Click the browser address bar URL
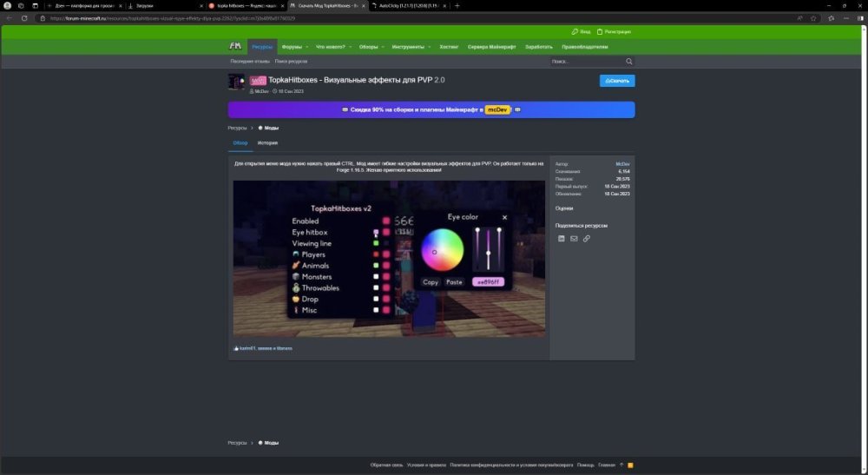This screenshot has width=868, height=475. pyautogui.click(x=172, y=18)
